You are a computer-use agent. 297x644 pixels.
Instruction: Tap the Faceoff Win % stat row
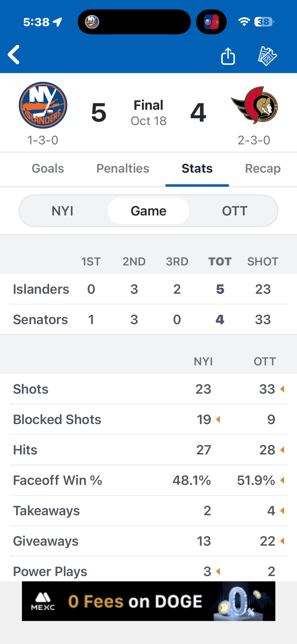point(148,480)
